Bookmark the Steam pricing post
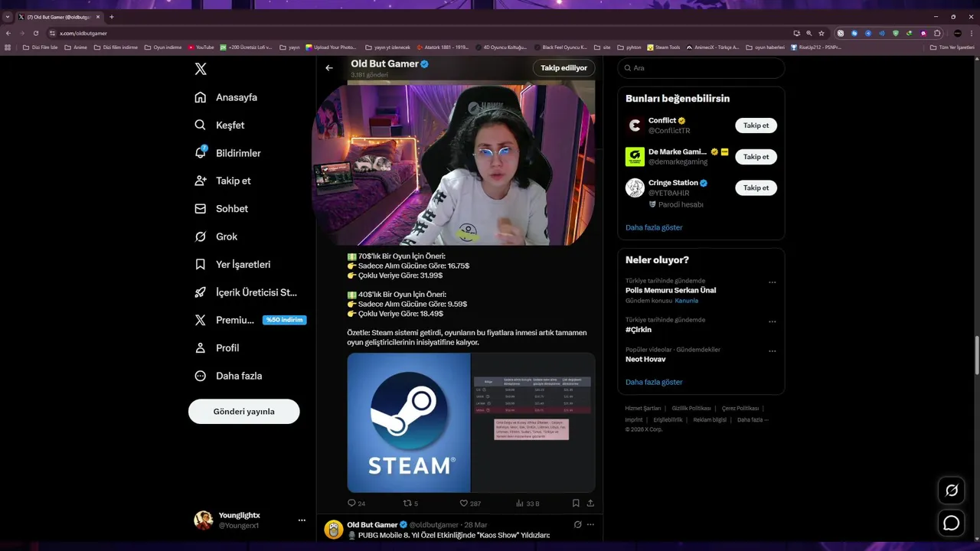 [576, 504]
